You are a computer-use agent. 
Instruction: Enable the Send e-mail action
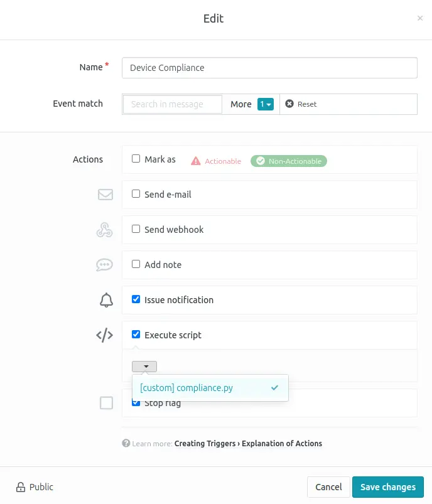(x=136, y=195)
